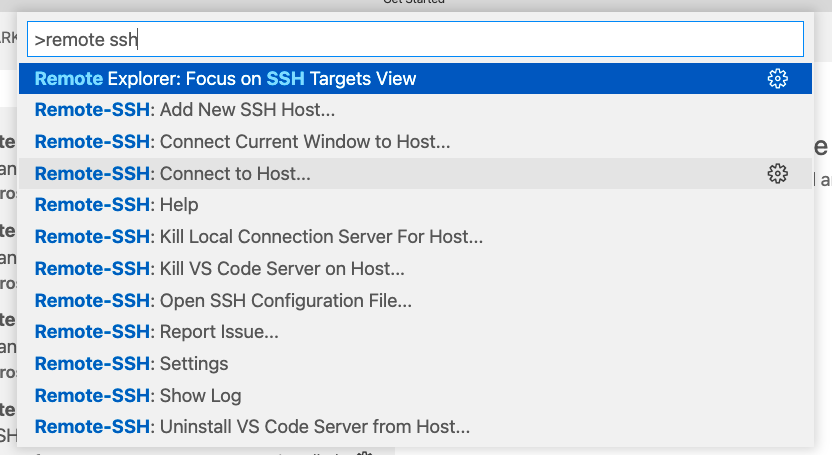
Task: Click the command palette input field
Action: point(415,39)
